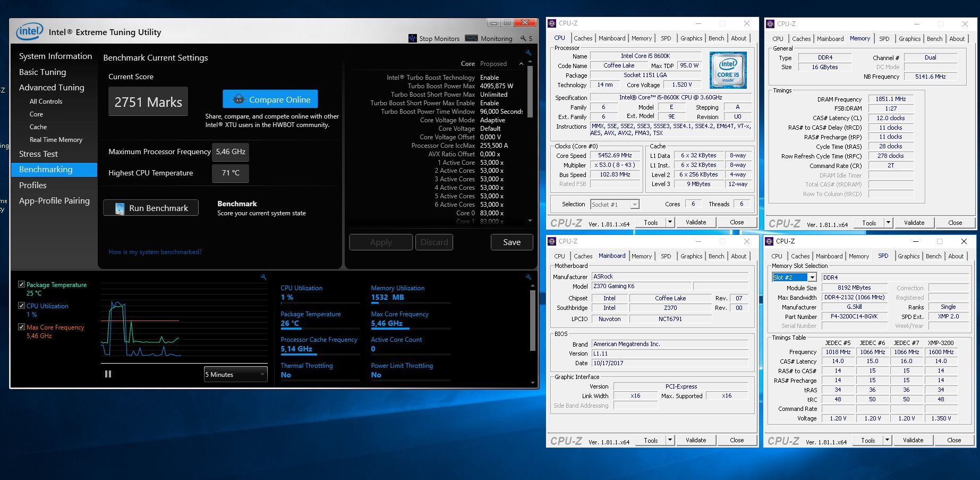Screen dimensions: 980x480
Task: Open System Information in XTU sidebar
Action: 55,56
